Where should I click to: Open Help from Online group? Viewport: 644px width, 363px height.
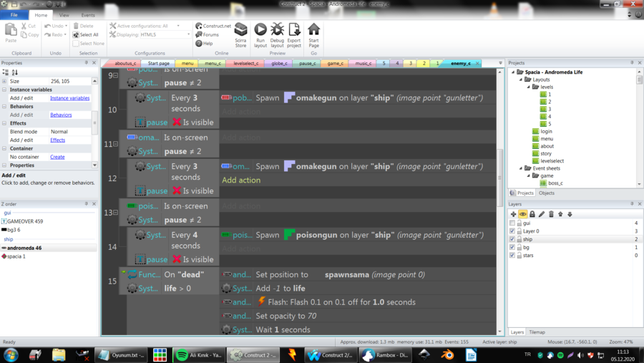[x=204, y=44]
